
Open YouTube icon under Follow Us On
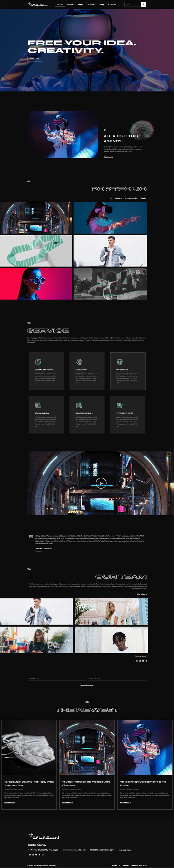143,661
